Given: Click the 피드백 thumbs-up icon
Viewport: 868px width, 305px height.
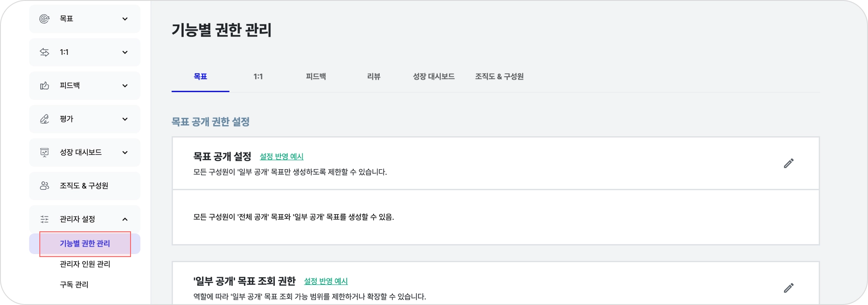Looking at the screenshot, I should coord(45,86).
